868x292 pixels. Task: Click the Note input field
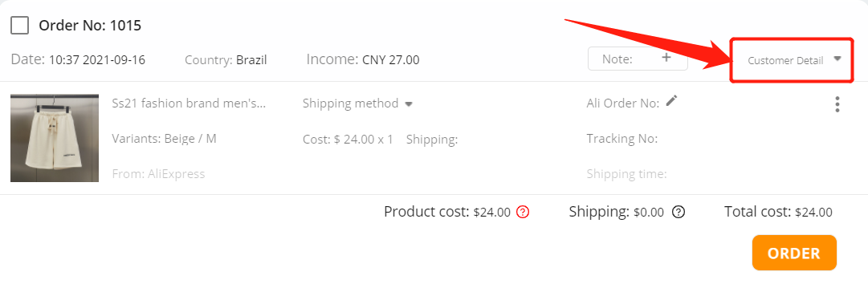(x=638, y=59)
